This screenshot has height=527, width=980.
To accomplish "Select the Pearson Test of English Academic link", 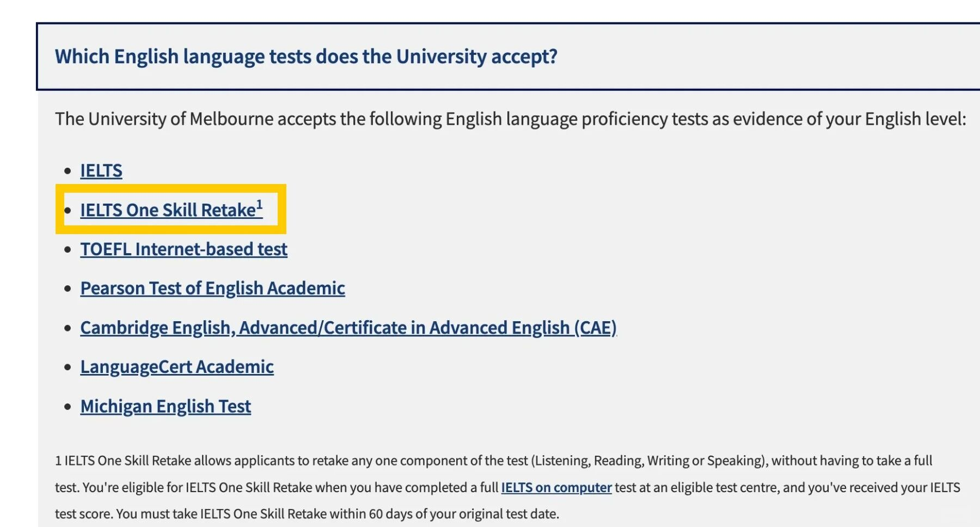I will (212, 288).
